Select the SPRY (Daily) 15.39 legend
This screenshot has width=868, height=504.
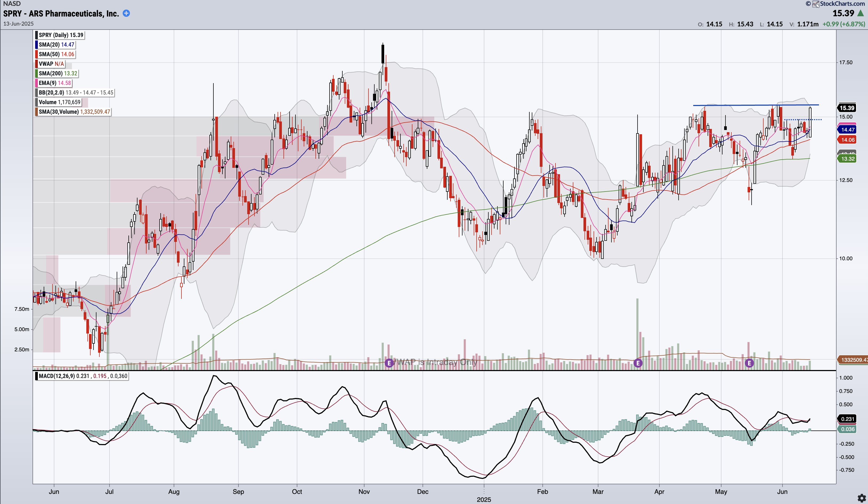(60, 35)
